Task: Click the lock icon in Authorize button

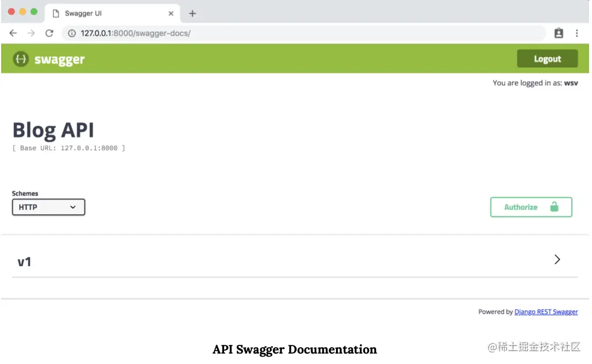Action: pyautogui.click(x=554, y=207)
